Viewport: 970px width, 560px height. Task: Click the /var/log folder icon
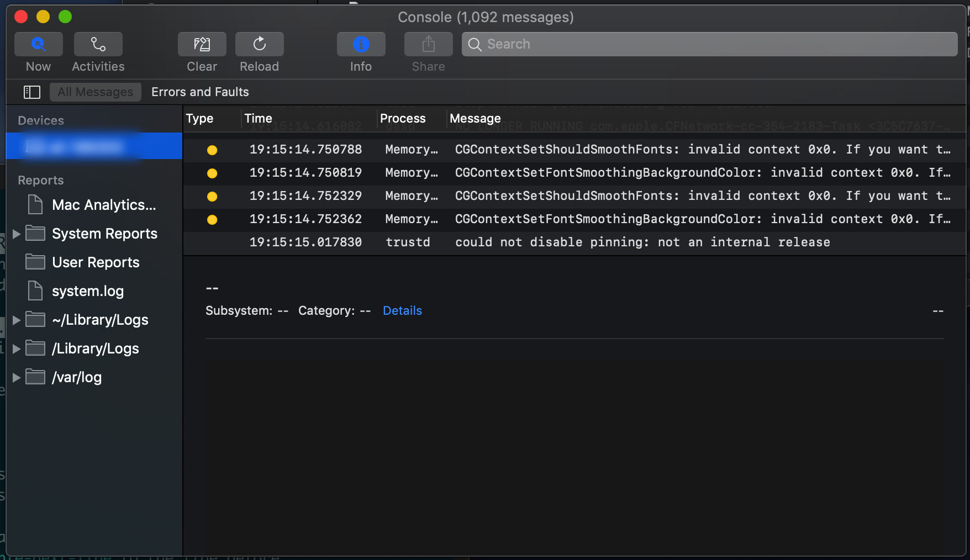pyautogui.click(x=35, y=377)
